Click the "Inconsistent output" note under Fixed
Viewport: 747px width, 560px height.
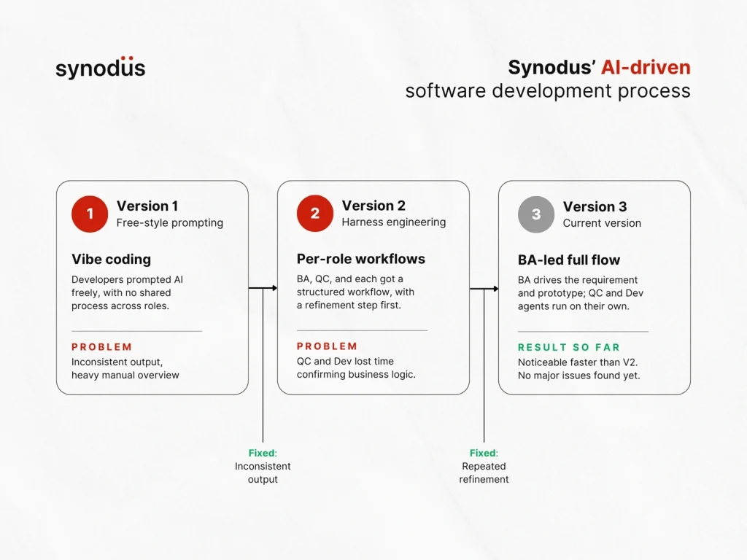[x=263, y=472]
